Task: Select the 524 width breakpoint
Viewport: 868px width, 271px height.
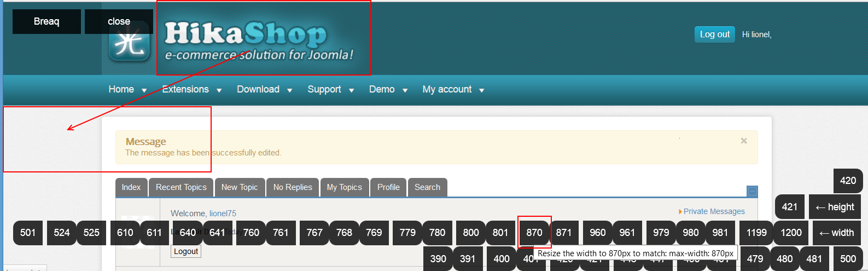Action: (x=62, y=233)
